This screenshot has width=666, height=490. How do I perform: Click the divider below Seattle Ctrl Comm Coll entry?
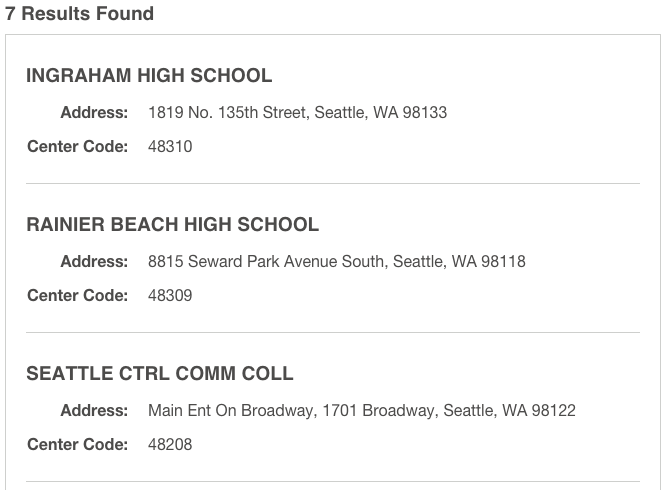pos(332,481)
